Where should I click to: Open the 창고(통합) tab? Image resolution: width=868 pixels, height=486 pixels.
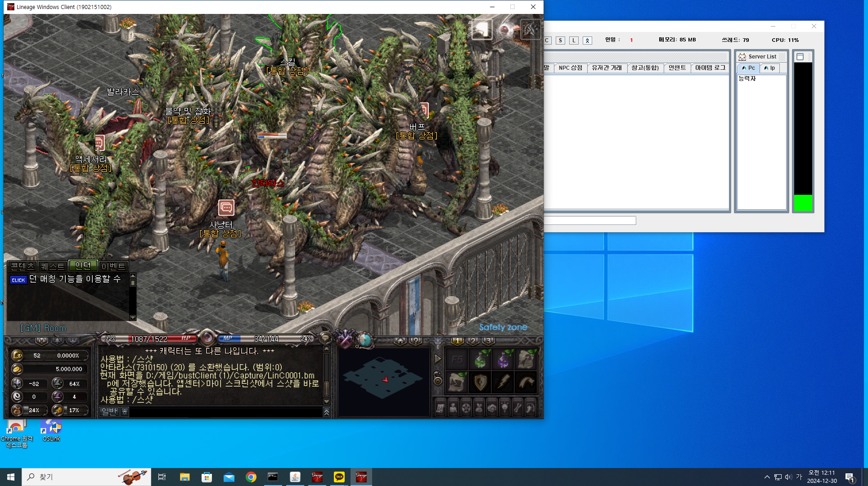tap(645, 68)
